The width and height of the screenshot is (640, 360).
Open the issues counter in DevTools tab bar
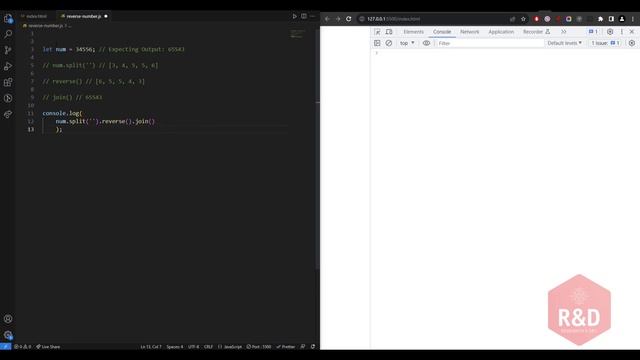click(x=593, y=32)
